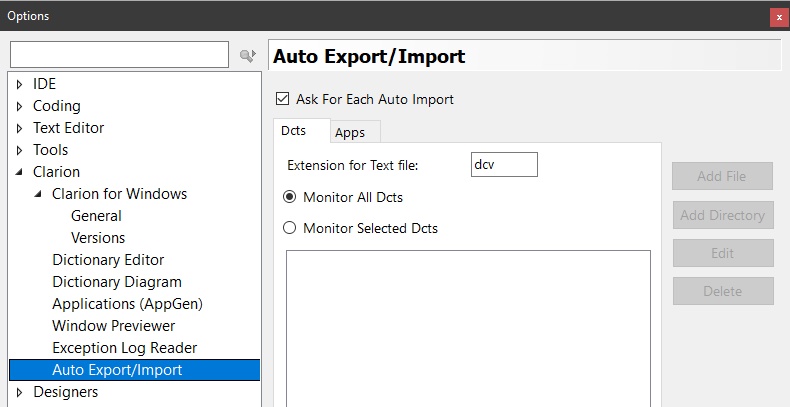Expand the IDE tree node
Viewport: 790px width, 407px height.
pos(19,84)
